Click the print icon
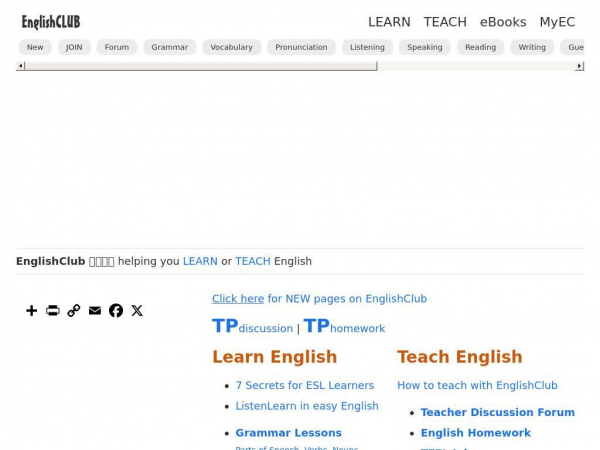The height and width of the screenshot is (450, 600). (x=53, y=310)
